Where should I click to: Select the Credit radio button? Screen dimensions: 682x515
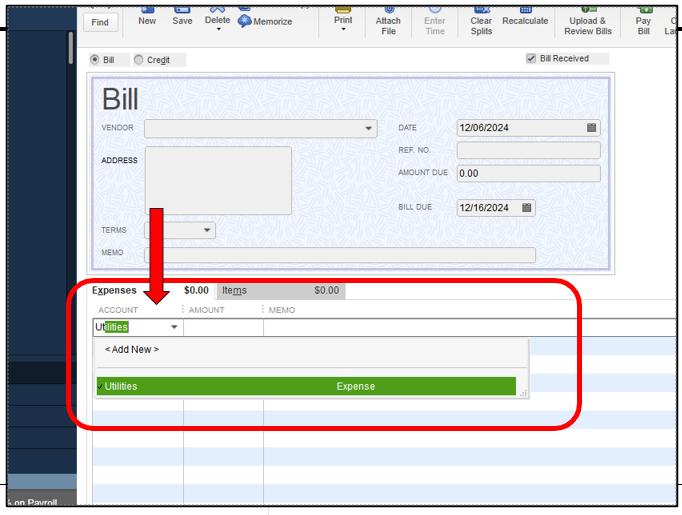138,60
